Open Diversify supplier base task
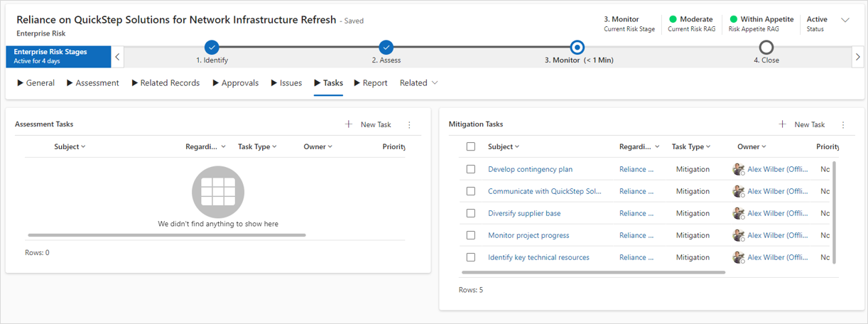 (524, 213)
